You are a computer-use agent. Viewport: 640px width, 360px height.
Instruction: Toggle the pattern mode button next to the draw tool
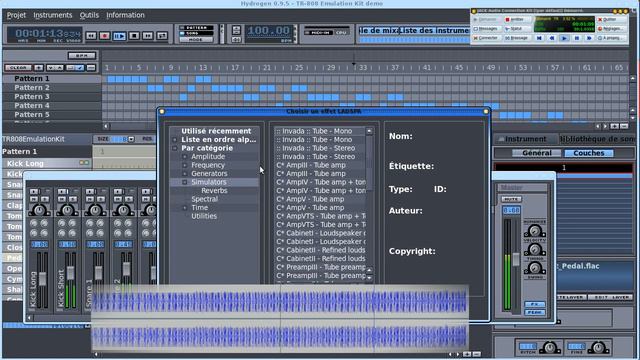click(91, 67)
